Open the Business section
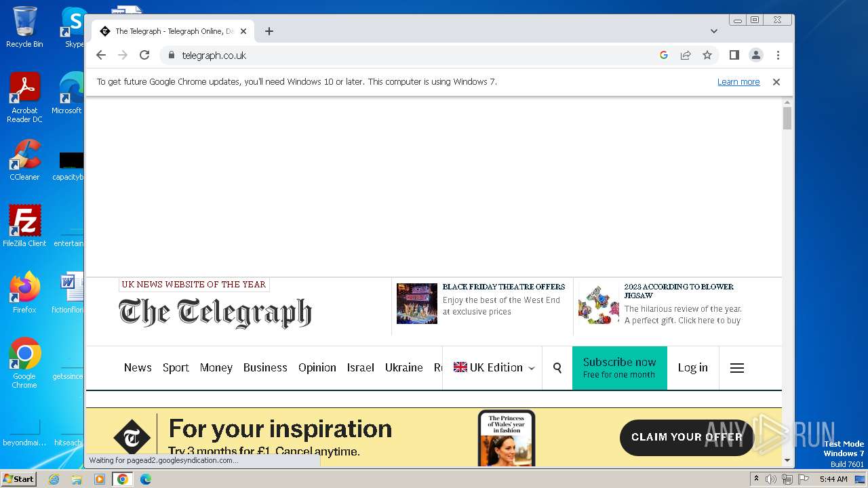Viewport: 868px width, 488px height. click(265, 367)
